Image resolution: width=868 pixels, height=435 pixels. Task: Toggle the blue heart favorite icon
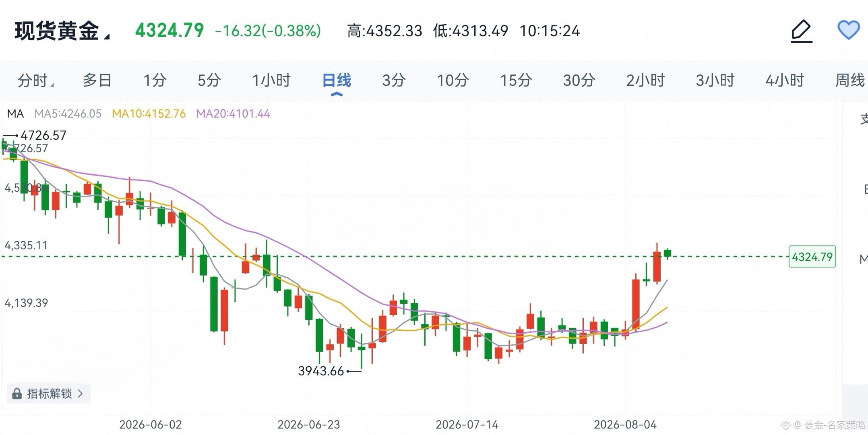tap(849, 30)
